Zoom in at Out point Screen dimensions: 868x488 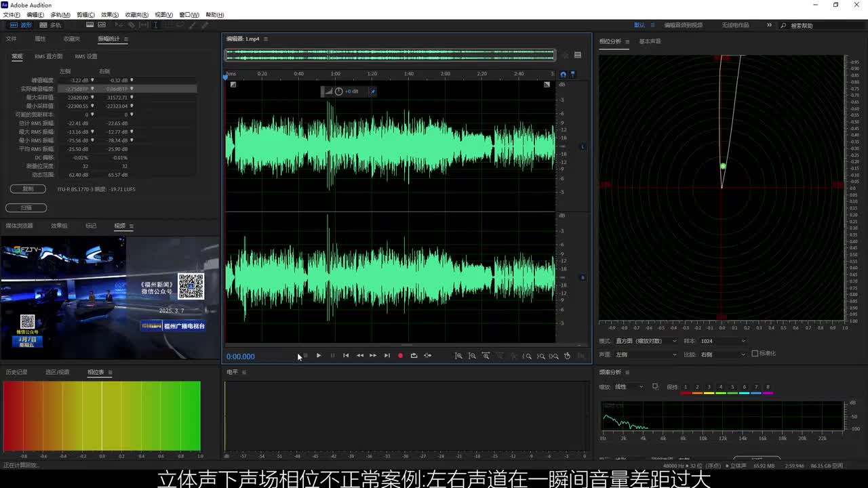540,356
